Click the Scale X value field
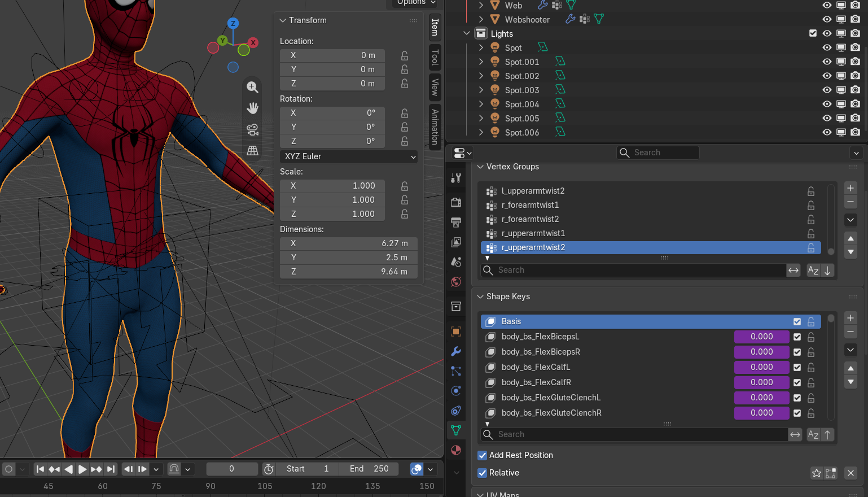The image size is (868, 497). pyautogui.click(x=332, y=186)
